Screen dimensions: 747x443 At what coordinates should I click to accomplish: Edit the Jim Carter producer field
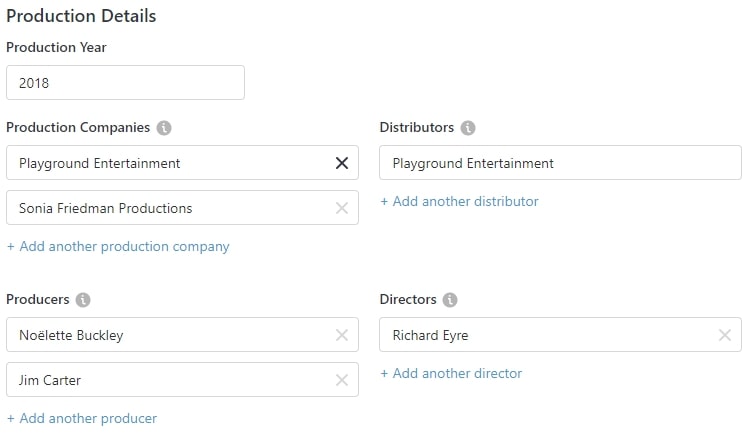(165, 380)
